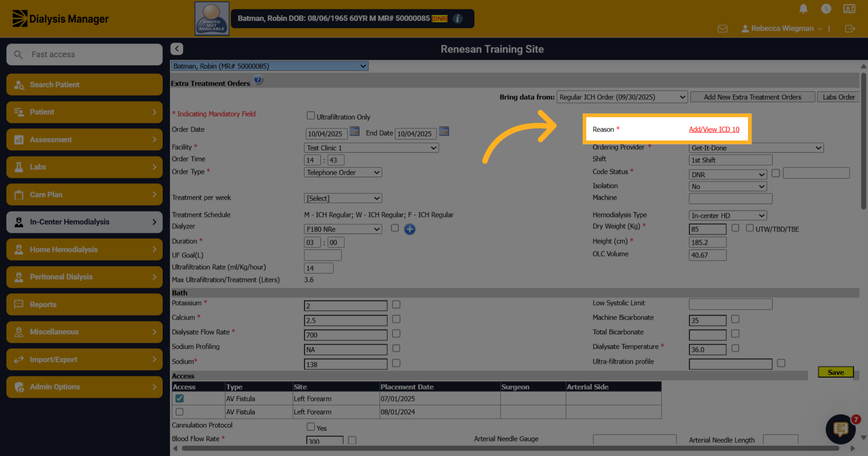Toggle Cannulation Protocol Yes checkbox
The image size is (868, 456).
[311, 426]
